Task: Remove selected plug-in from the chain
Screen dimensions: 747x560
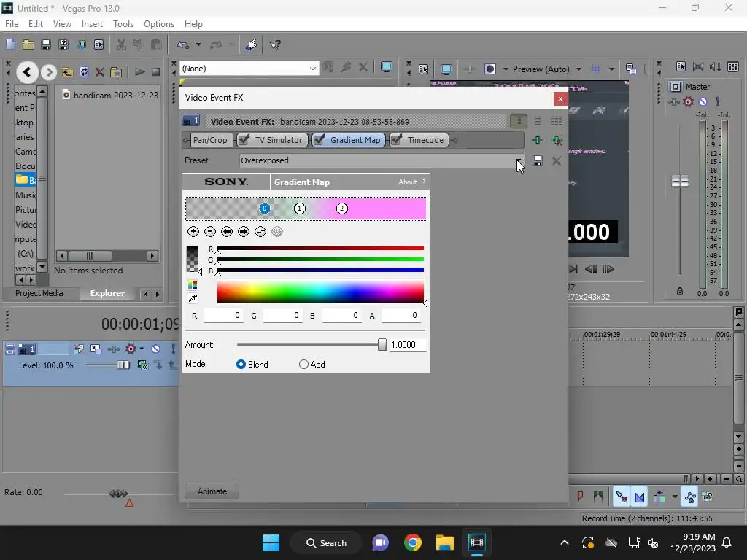Action: (x=556, y=140)
